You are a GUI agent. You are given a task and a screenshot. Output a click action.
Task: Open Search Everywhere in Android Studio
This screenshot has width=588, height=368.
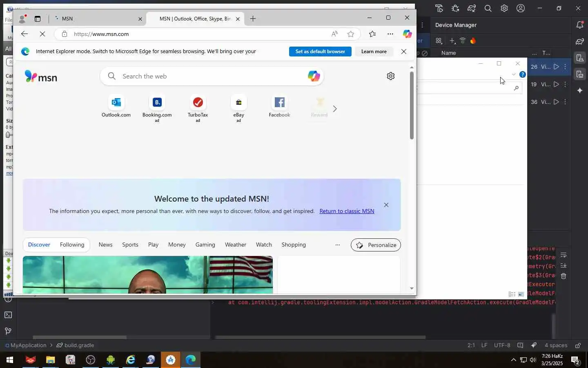488,8
